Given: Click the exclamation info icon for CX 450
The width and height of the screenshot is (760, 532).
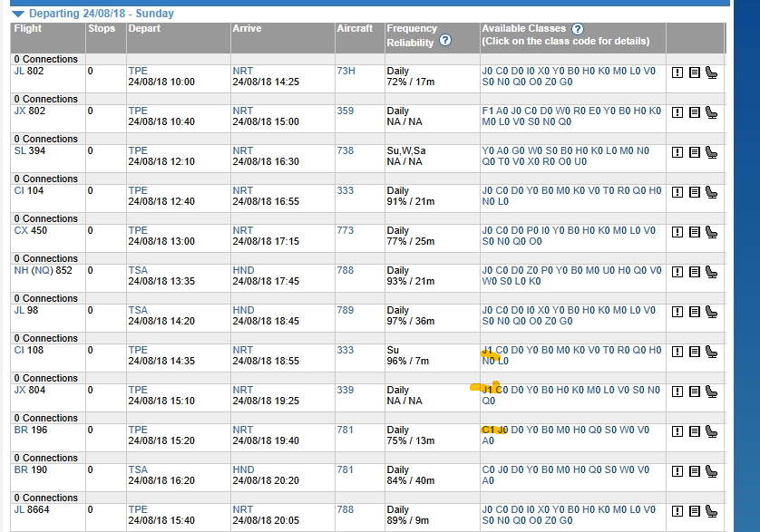Looking at the screenshot, I should pos(677,232).
